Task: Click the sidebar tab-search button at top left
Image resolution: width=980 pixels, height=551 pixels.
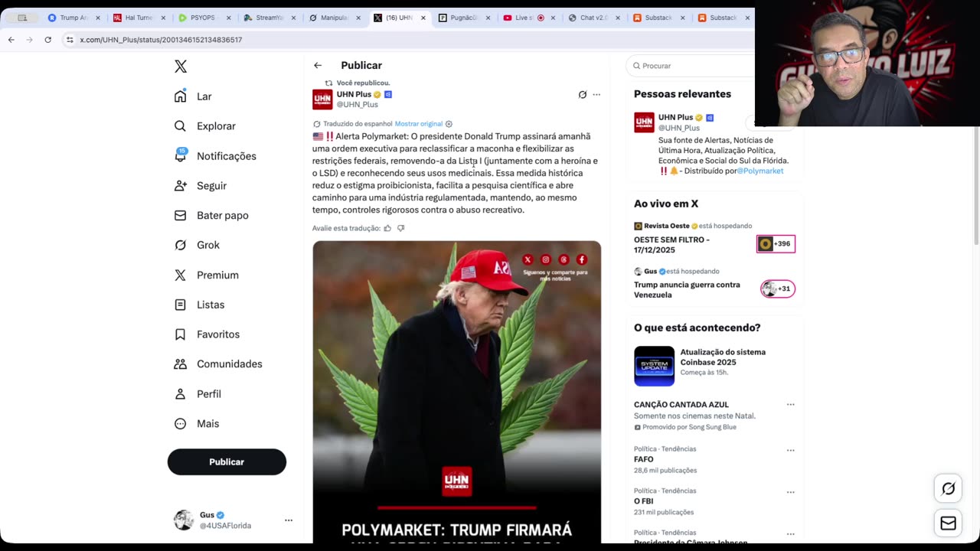Action: 22,18
